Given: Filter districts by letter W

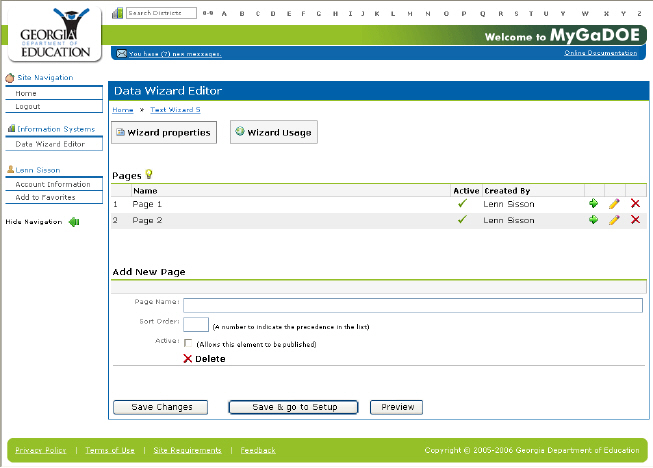Looking at the screenshot, I should point(585,13).
